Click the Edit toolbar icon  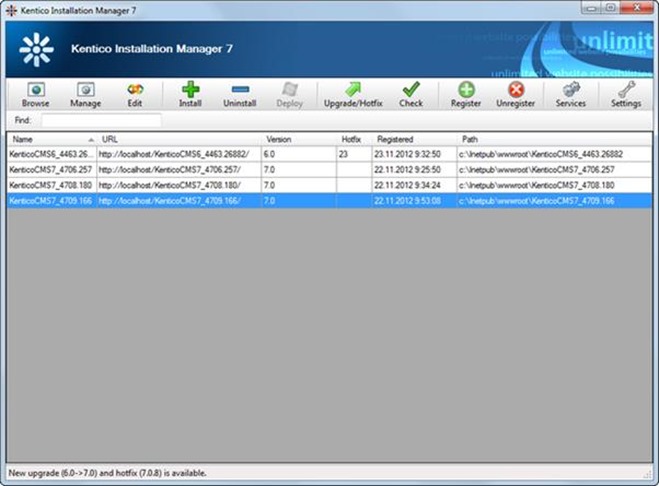[135, 90]
